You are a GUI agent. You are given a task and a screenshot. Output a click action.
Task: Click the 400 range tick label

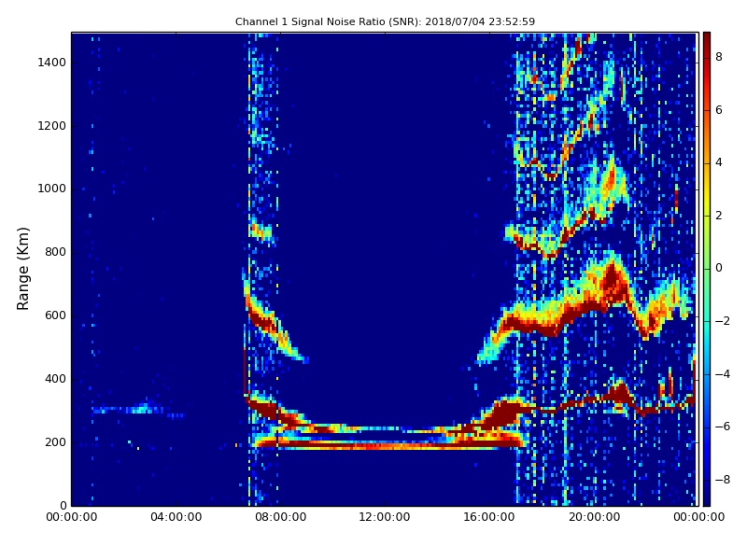point(55,379)
